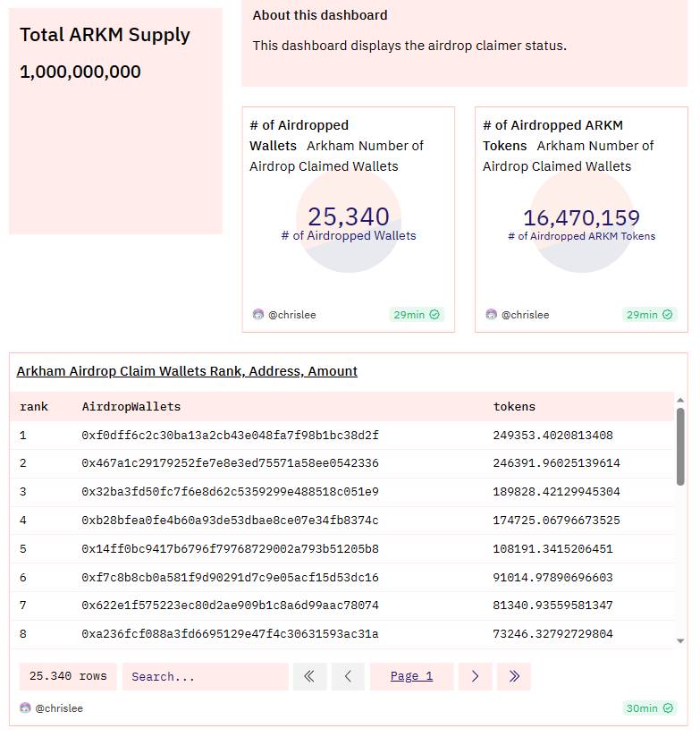Go to previous page chevron

tap(348, 676)
